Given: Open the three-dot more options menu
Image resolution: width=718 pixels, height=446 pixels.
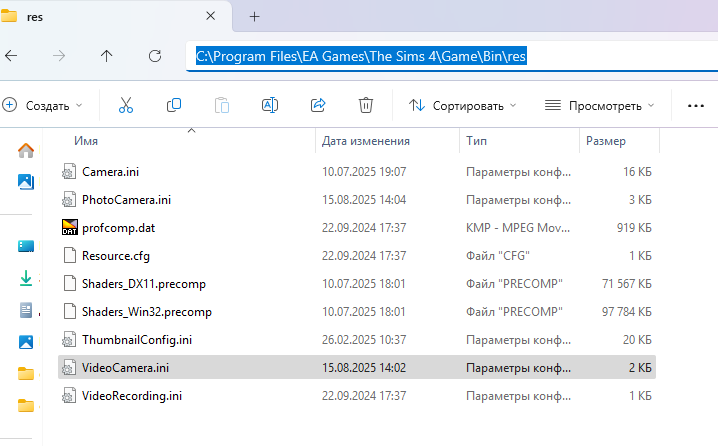Looking at the screenshot, I should pos(696,106).
